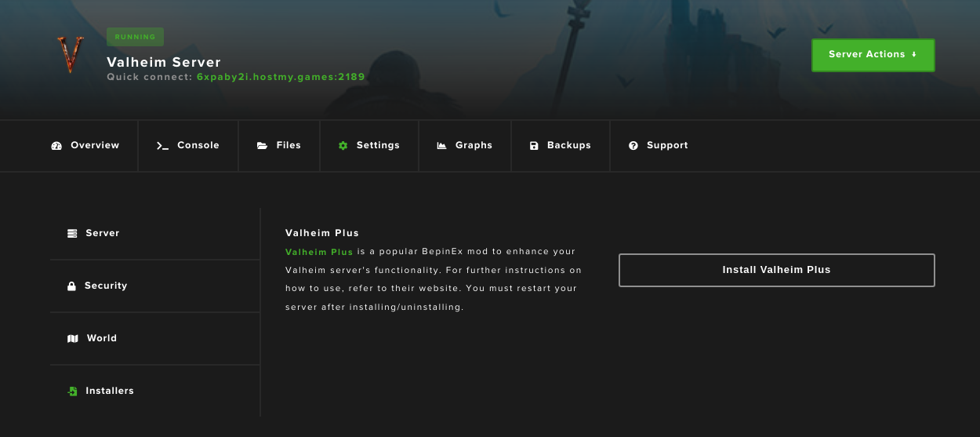Select the Installers settings section
Viewport: 980px width, 437px height.
tap(154, 391)
